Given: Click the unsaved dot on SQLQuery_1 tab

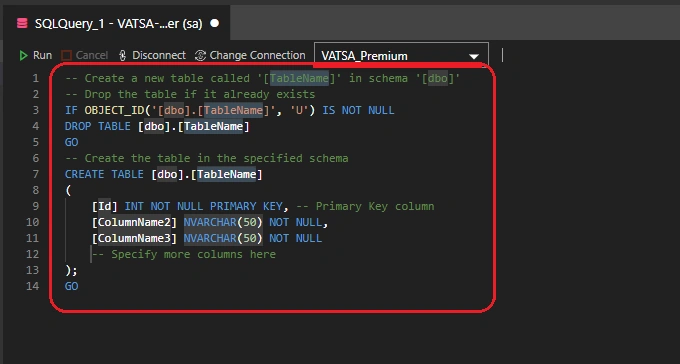Looking at the screenshot, I should click(215, 23).
